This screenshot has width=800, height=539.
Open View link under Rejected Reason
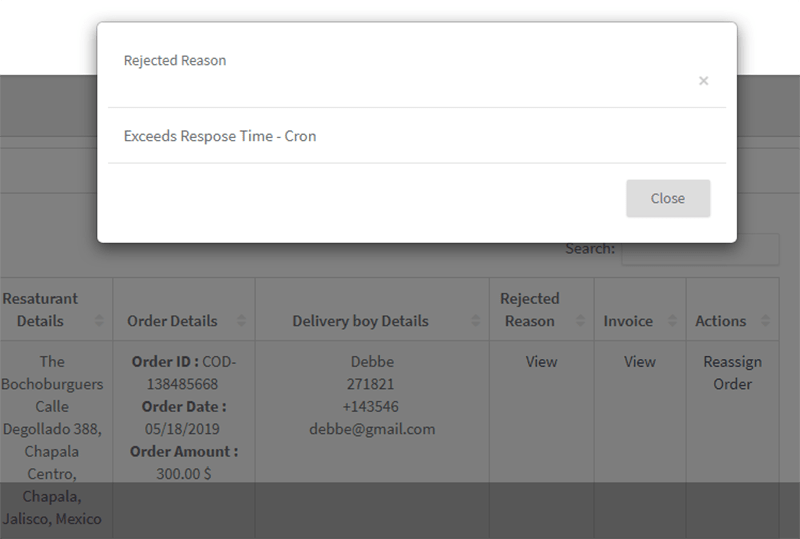click(x=541, y=361)
